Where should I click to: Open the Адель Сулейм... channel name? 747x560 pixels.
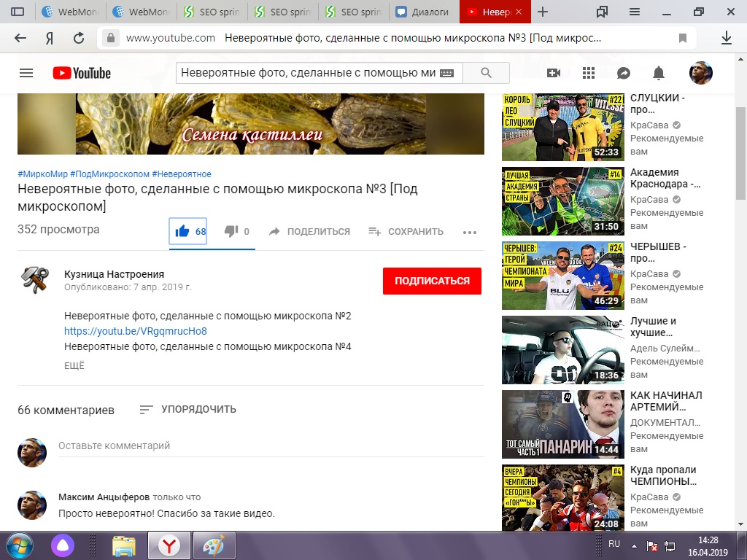(665, 348)
